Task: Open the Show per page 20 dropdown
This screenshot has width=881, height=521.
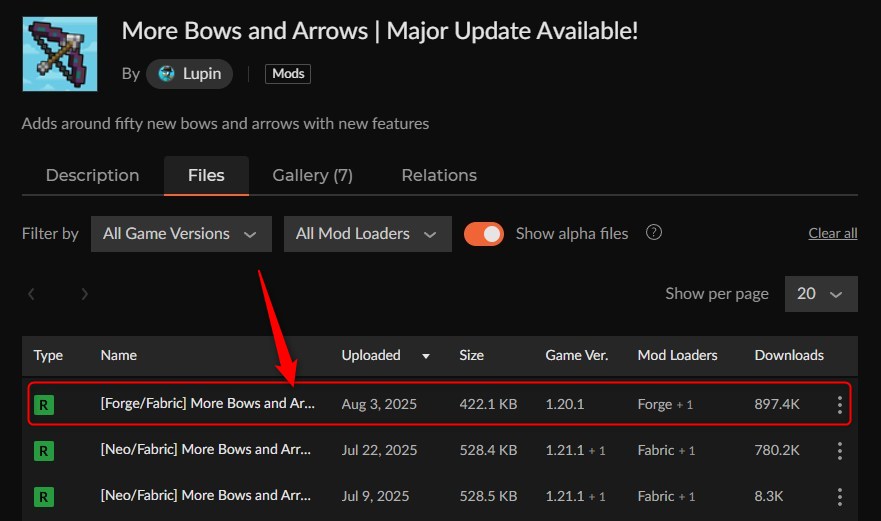Action: [x=821, y=293]
